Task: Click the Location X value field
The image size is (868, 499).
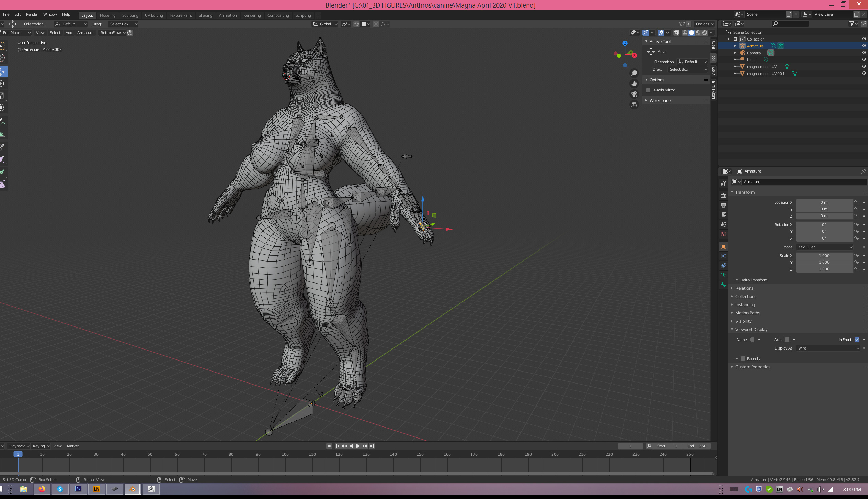Action: [x=824, y=202]
